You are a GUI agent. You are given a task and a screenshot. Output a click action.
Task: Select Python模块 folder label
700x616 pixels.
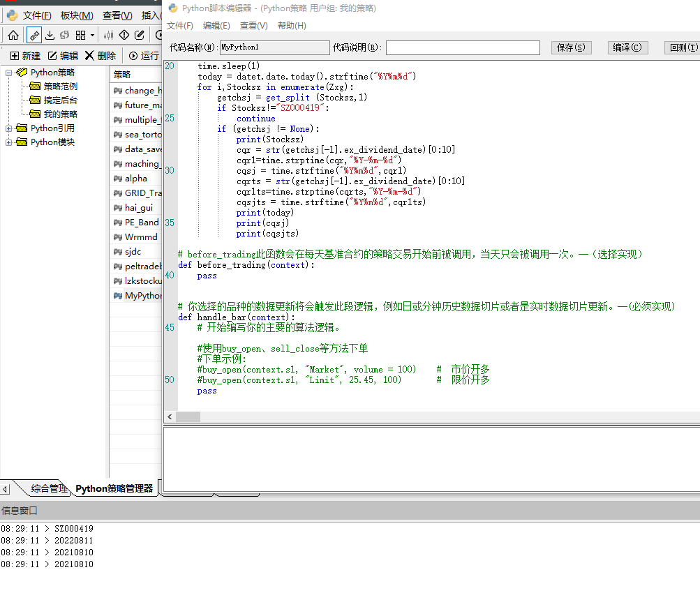[x=52, y=142]
